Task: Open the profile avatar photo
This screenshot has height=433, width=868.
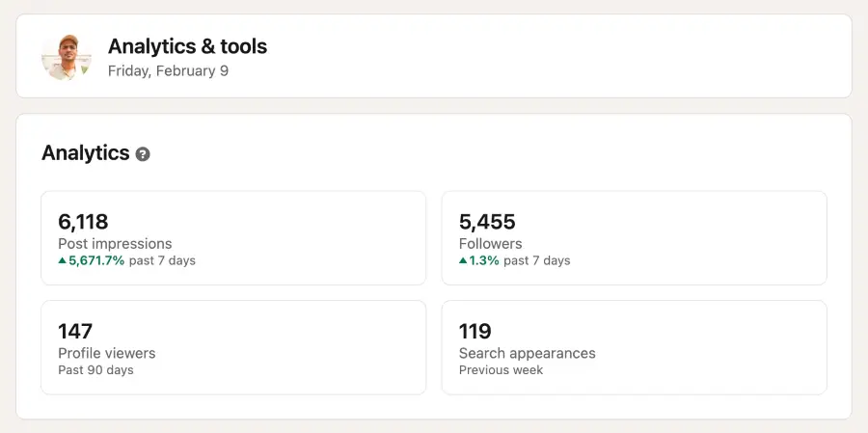Action: [67, 56]
